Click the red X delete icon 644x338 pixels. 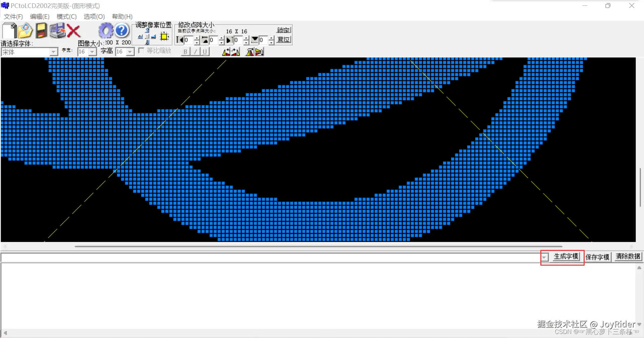pos(73,31)
